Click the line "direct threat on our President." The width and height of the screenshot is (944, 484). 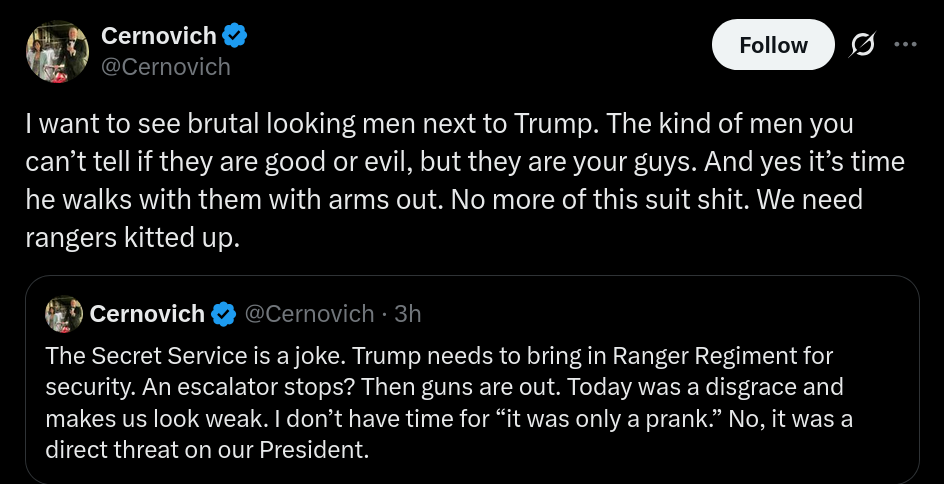click(x=206, y=450)
